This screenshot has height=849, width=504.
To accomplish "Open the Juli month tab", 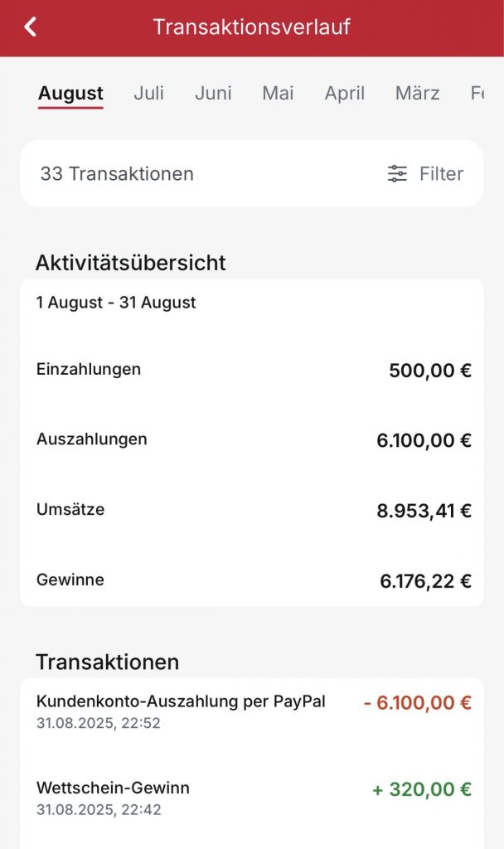I will 148,94.
